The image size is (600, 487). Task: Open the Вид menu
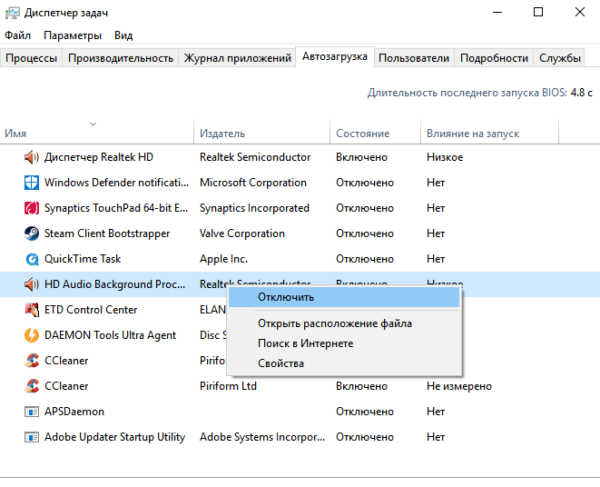tap(124, 36)
